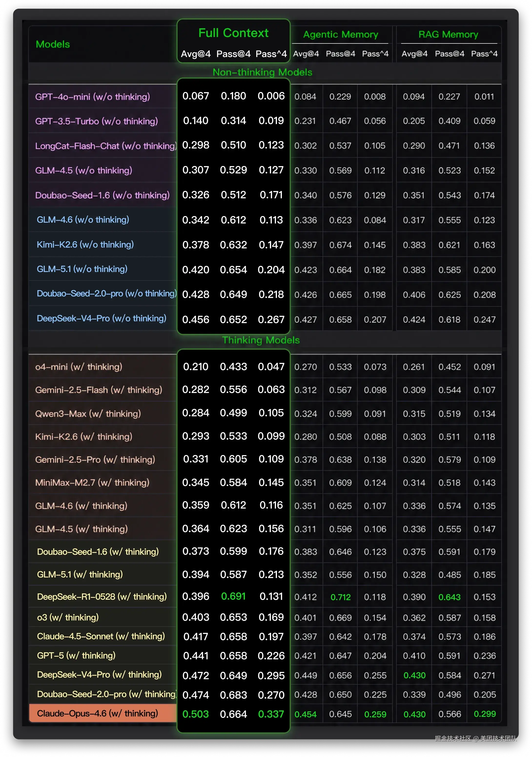This screenshot has width=532, height=757.
Task: Click the Full Context column header
Action: [233, 33]
